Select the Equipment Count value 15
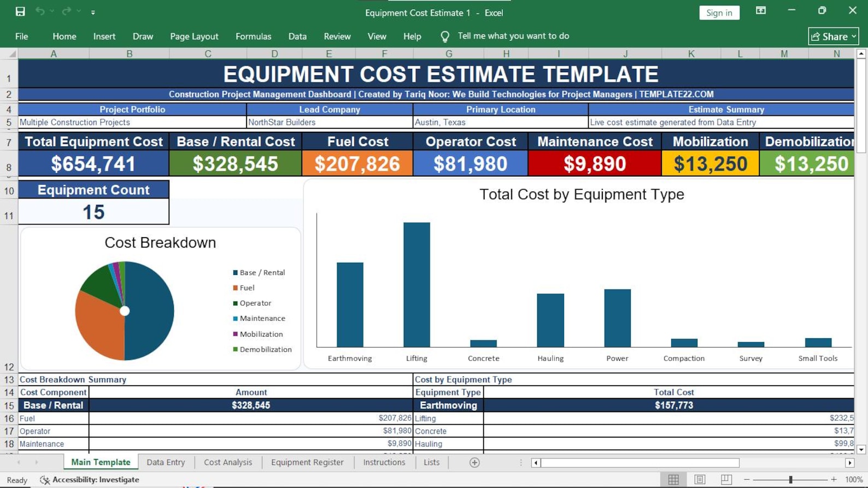This screenshot has width=868, height=488. 93,212
